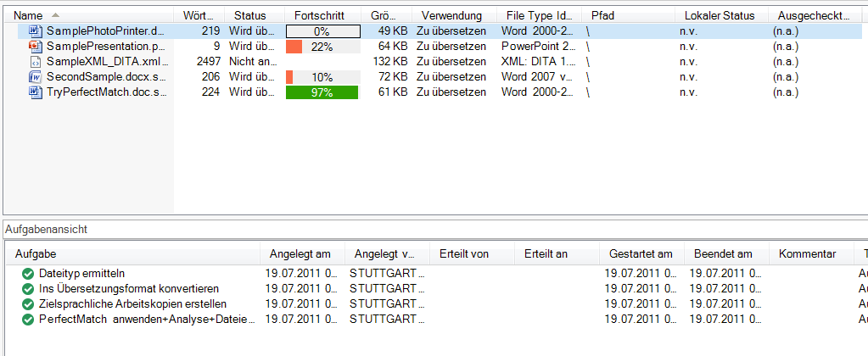This screenshot has width=868, height=356.
Task: Click the SamplePresentation PowerPoint file icon
Action: coord(36,47)
